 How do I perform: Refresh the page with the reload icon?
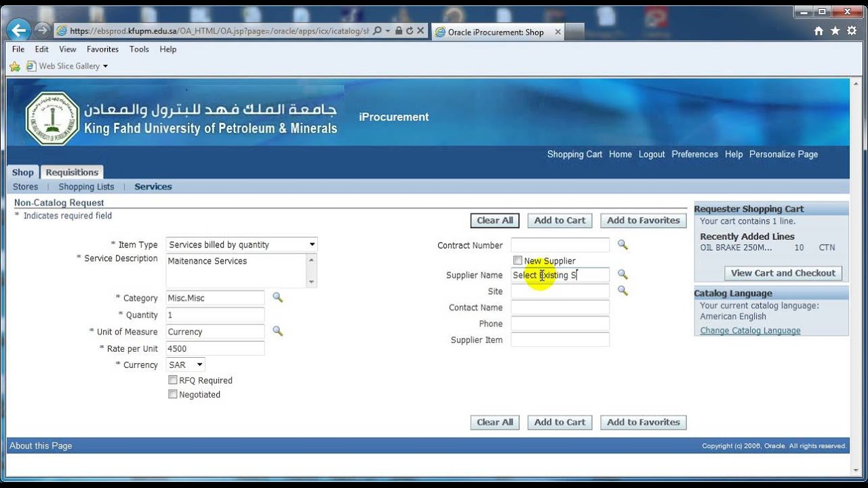(x=410, y=31)
